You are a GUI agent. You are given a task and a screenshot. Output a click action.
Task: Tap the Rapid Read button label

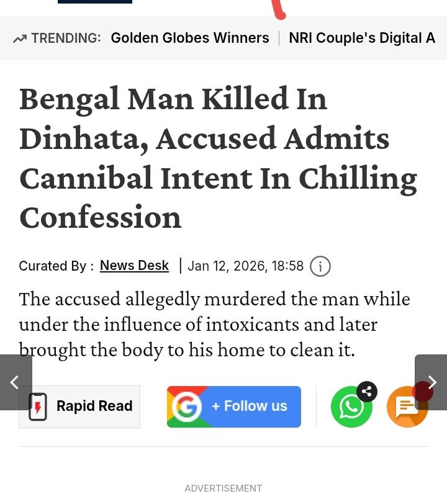tap(94, 407)
